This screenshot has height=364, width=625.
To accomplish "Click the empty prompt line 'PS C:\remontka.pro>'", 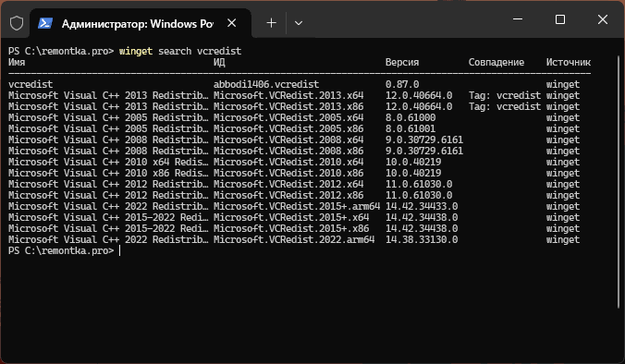I will (x=61, y=250).
